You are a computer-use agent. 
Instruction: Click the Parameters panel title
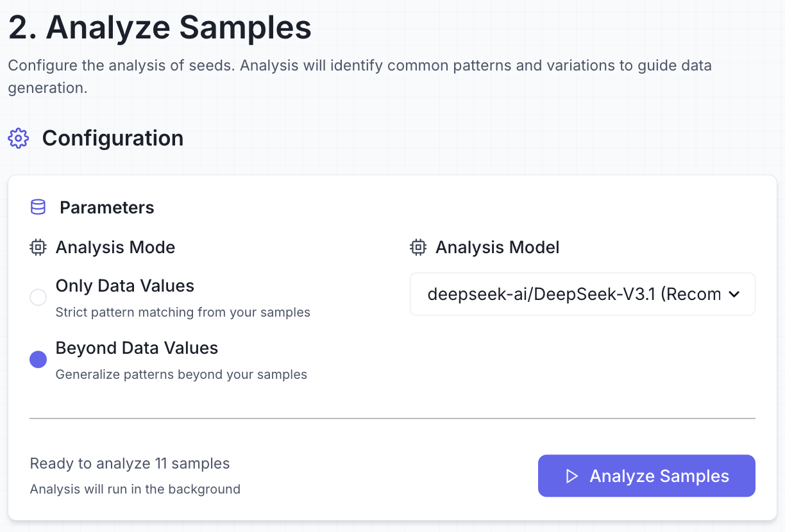point(107,208)
